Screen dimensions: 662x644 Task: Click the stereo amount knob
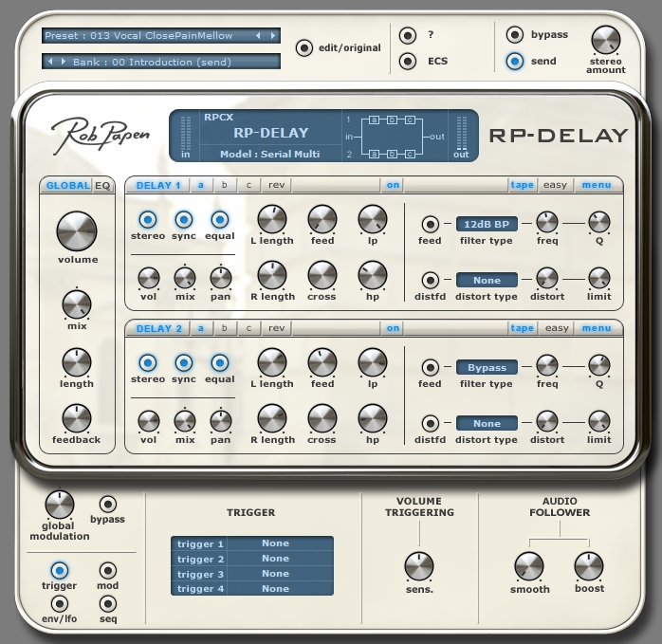pyautogui.click(x=605, y=40)
